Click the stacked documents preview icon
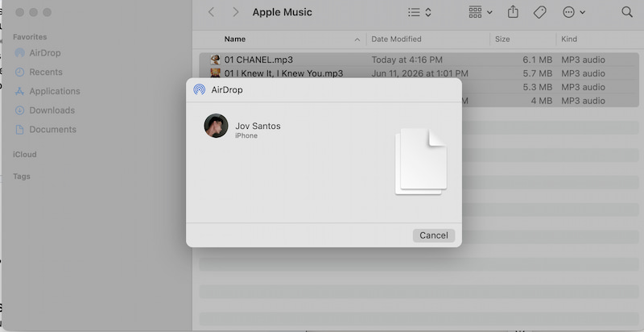The width and height of the screenshot is (644, 332). 420,161
